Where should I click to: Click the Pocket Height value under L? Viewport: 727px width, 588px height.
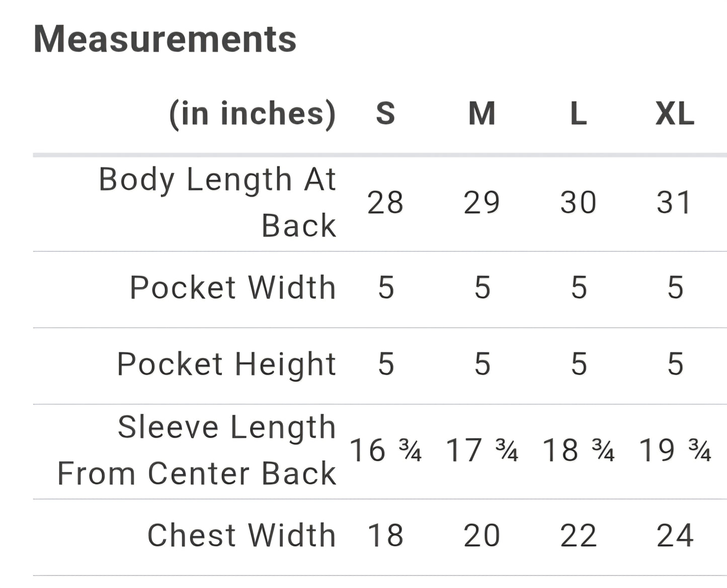579,364
